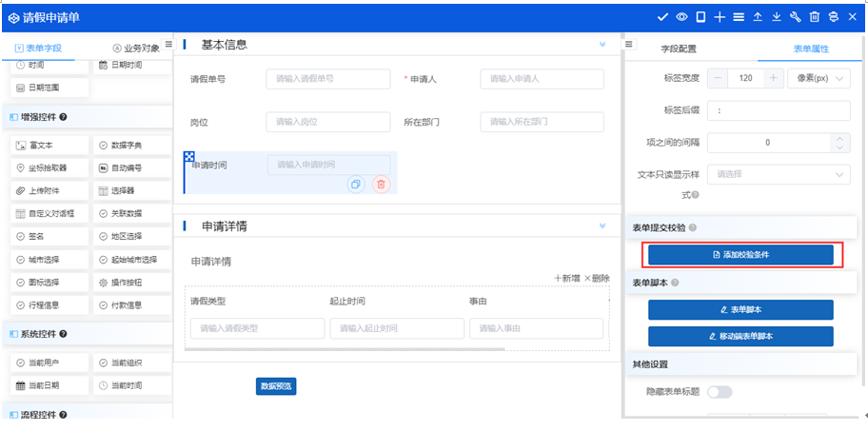Click the drag handle on 申请时间 field
This screenshot has width=868, height=431.
coord(188,156)
